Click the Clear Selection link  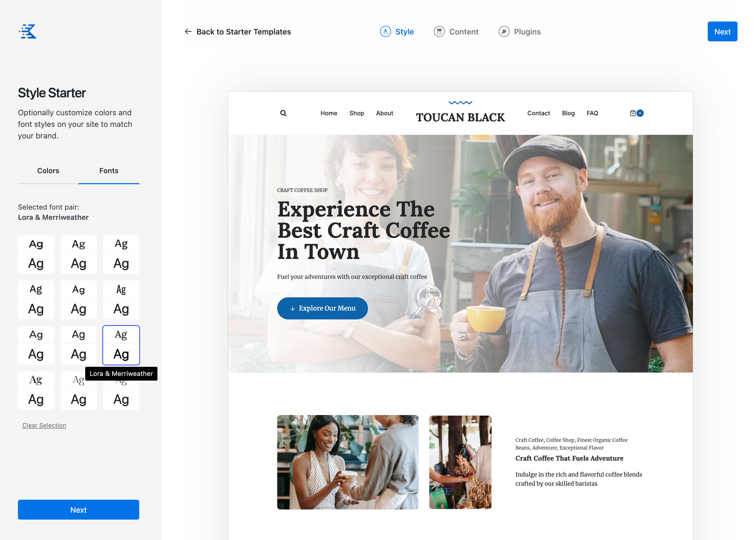[44, 425]
